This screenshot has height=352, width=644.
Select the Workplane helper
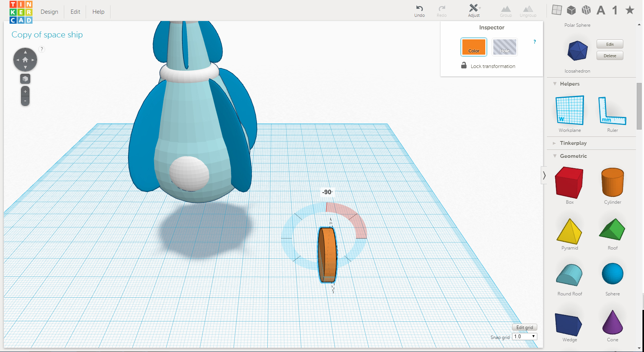click(x=570, y=110)
